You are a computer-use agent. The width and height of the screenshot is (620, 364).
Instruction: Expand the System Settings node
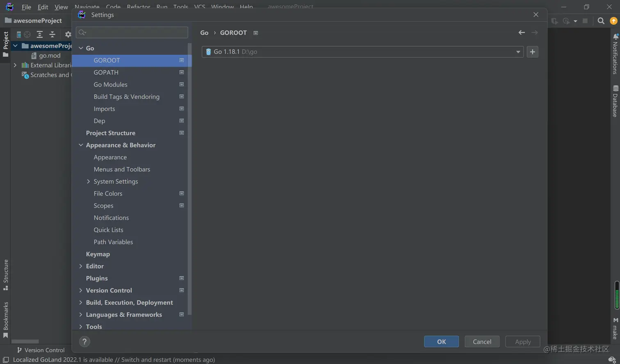pos(88,181)
